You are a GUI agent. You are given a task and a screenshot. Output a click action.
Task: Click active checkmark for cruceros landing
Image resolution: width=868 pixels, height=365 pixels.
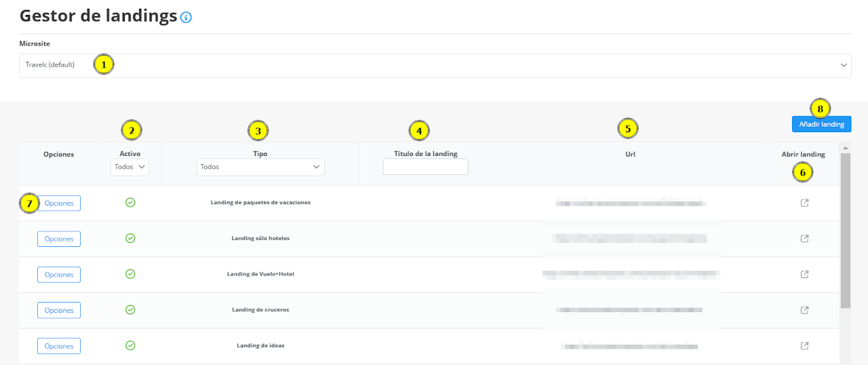click(x=130, y=310)
